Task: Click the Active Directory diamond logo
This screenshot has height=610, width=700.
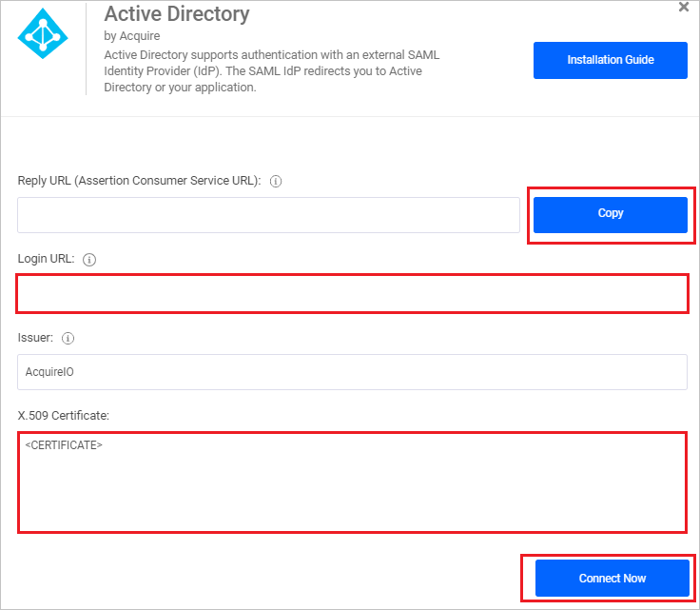Action: pyautogui.click(x=43, y=33)
